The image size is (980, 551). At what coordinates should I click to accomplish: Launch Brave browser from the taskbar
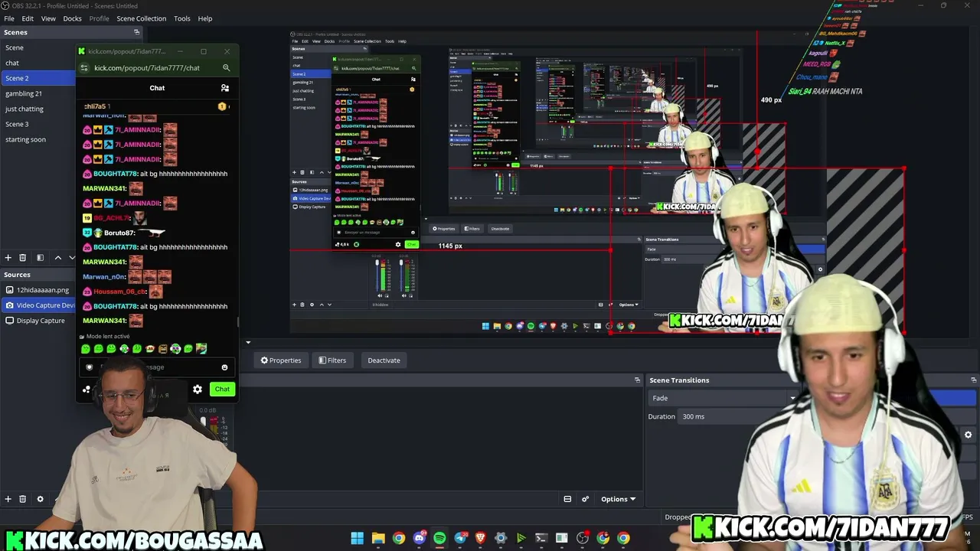click(480, 538)
